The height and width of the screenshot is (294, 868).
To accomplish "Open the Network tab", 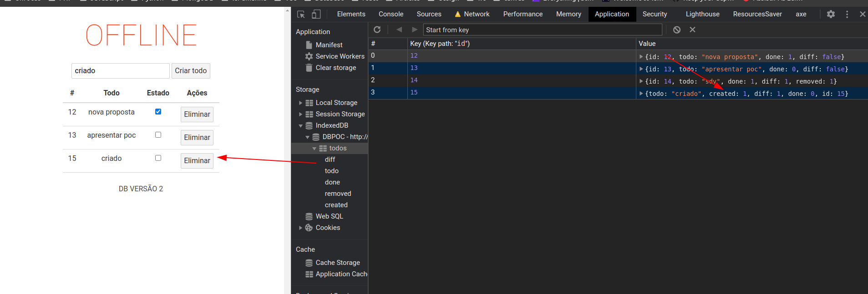I will (x=476, y=14).
